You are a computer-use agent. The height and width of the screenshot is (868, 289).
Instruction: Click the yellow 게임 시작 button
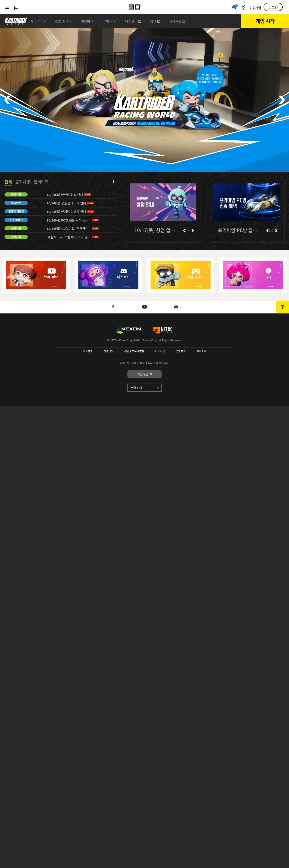(x=265, y=21)
